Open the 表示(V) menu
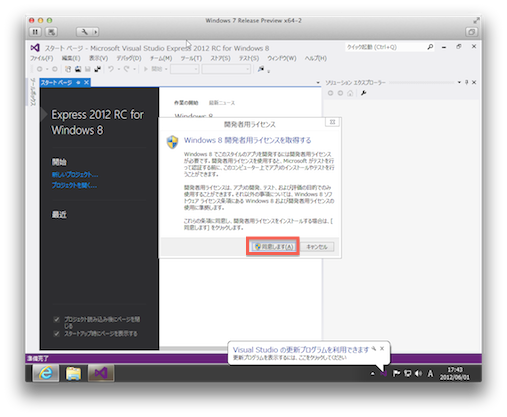Image resolution: width=507 pixels, height=417 pixels. pyautogui.click(x=98, y=58)
